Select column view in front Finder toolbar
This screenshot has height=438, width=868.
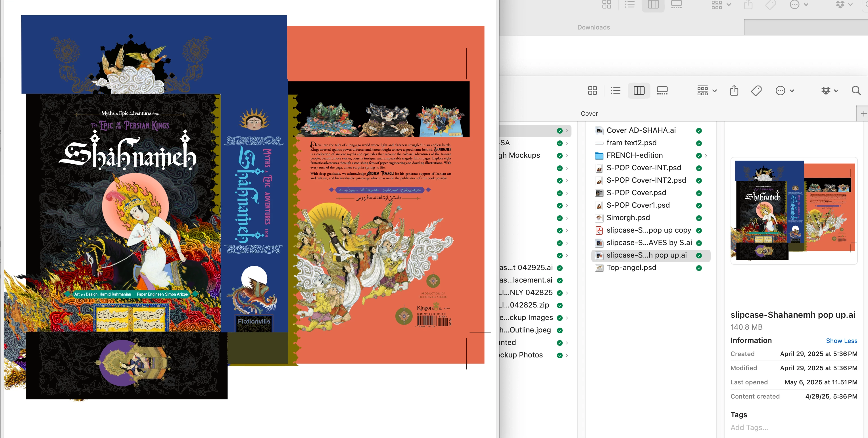pyautogui.click(x=639, y=90)
